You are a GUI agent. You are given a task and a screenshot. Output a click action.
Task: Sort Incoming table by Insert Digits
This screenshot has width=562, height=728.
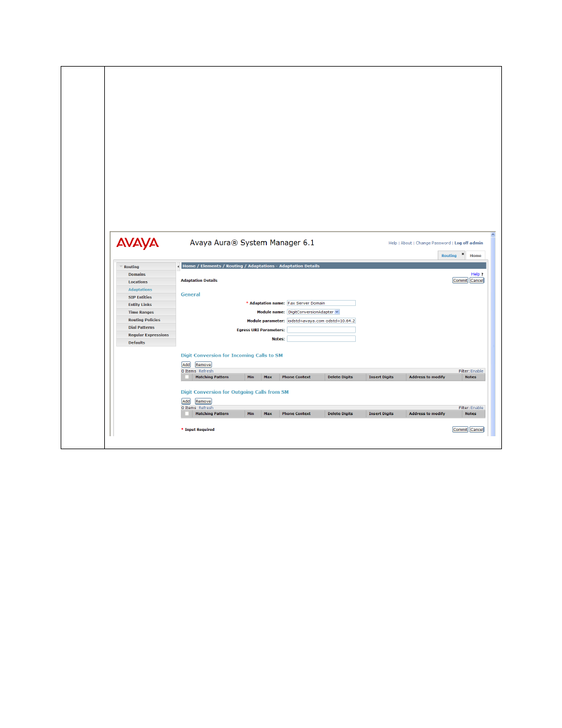pos(381,377)
